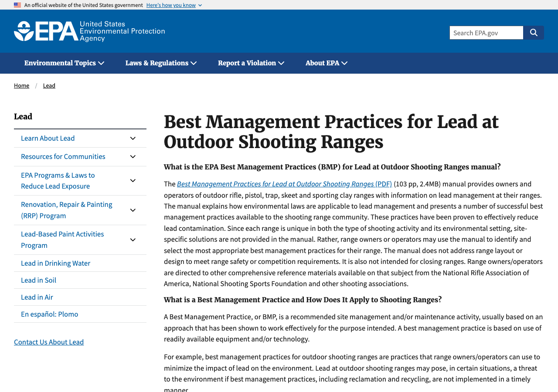The width and height of the screenshot is (558, 392).
Task: Go to Home breadcrumb
Action: 21,85
